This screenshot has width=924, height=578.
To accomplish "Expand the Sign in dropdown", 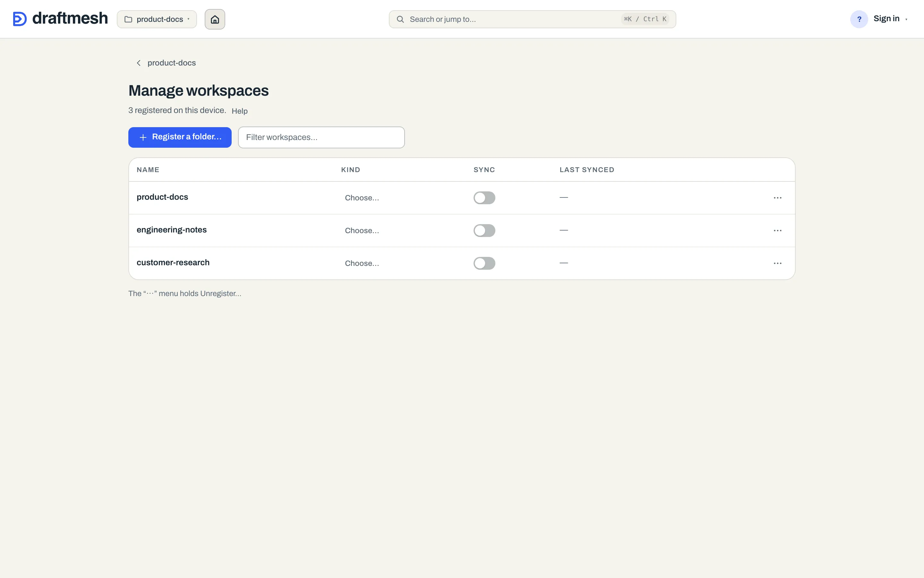I will [x=890, y=19].
